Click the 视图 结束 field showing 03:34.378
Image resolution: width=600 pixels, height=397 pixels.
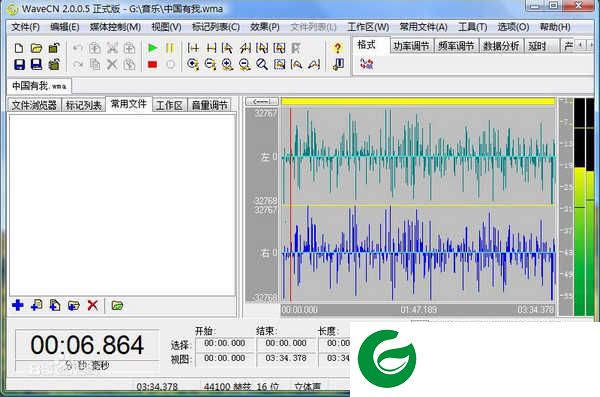tap(286, 358)
